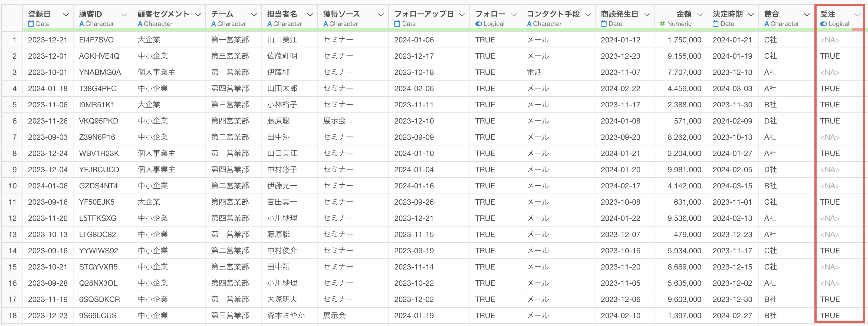Click customer ID EI4F7SVO
Viewport: 868px width, 326px height.
tap(96, 40)
